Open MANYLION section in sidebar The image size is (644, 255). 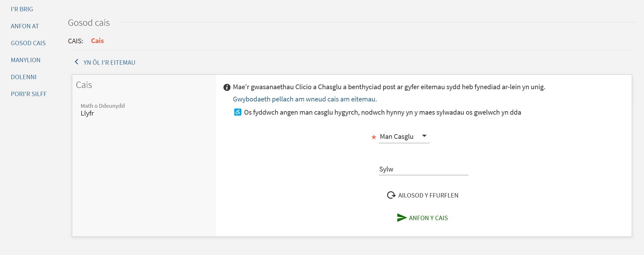point(26,60)
